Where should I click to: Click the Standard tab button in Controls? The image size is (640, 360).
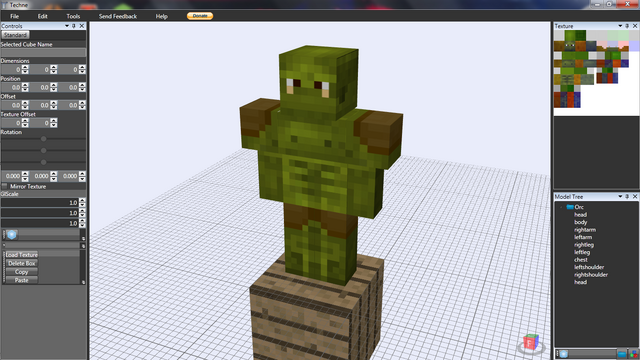coord(15,35)
